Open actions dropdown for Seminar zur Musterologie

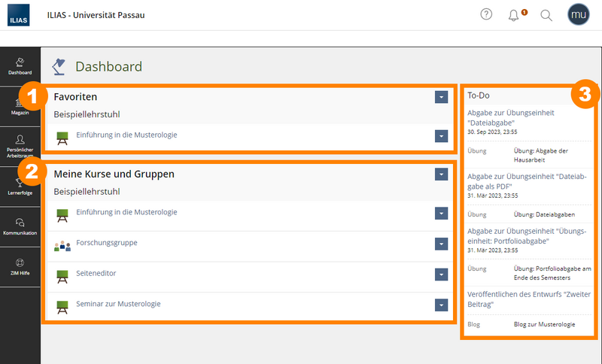[x=441, y=305]
